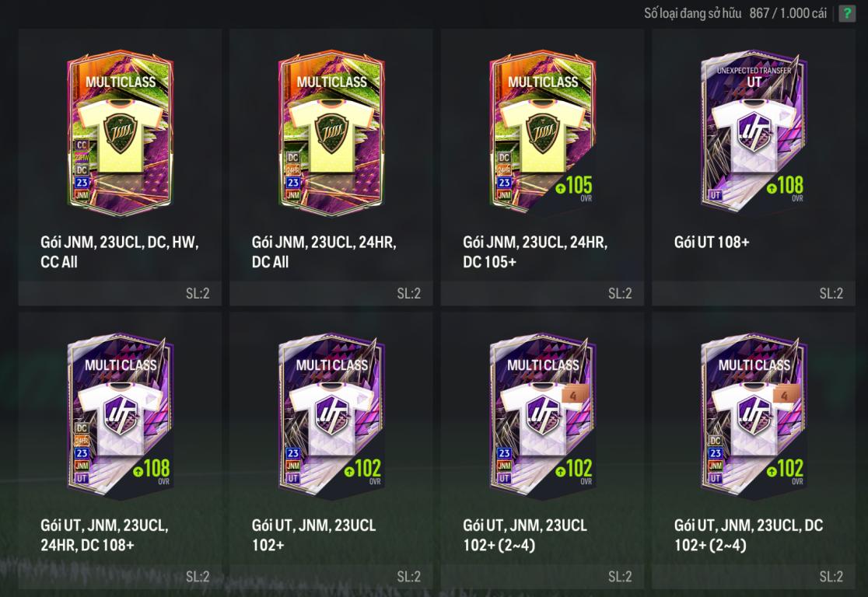Viewport: 868px width, 597px height.
Task: Click the Gói JNM, 23UCL, 24HR, DC 105+ label
Action: (x=535, y=252)
